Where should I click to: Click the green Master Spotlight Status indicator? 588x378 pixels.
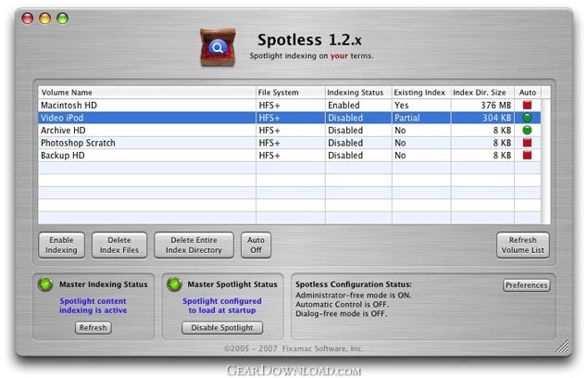pyautogui.click(x=173, y=284)
